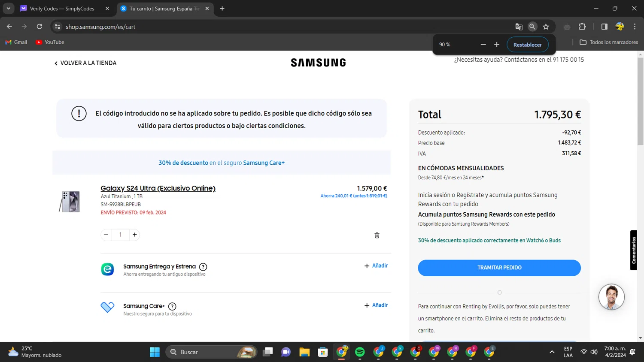Click the quantity field showing 1

pos(120,235)
